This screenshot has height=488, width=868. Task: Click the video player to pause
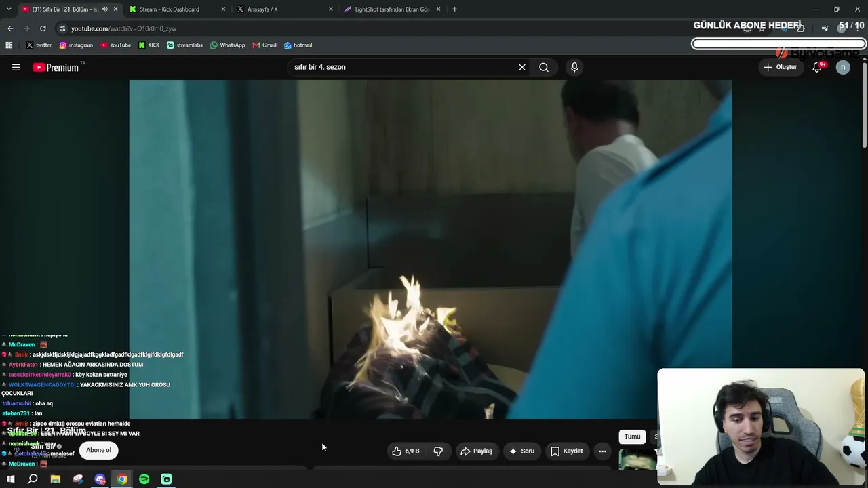tap(430, 249)
